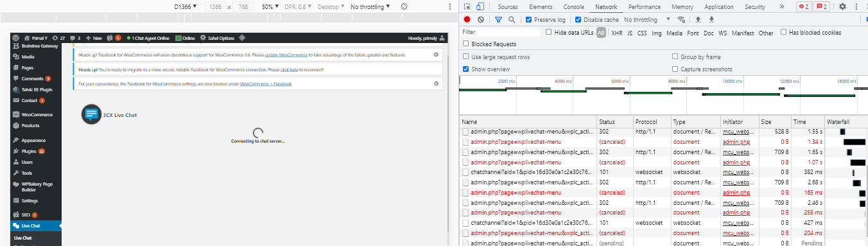Toggle the device toolbar icon

(x=480, y=6)
